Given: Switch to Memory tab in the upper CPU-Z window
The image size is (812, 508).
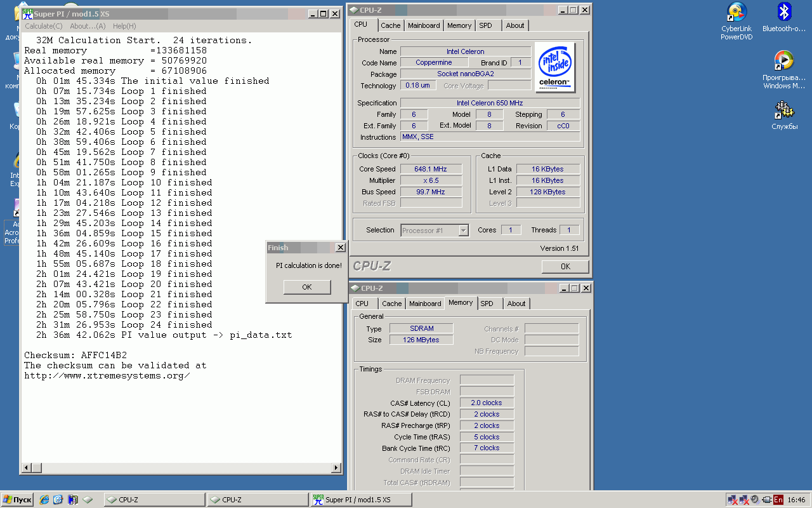Looking at the screenshot, I should [x=459, y=25].
